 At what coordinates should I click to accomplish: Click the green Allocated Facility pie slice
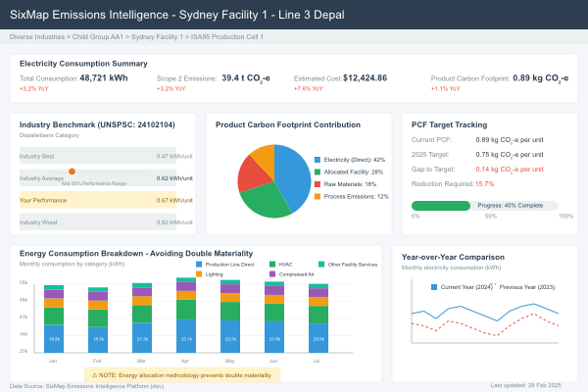click(x=259, y=203)
